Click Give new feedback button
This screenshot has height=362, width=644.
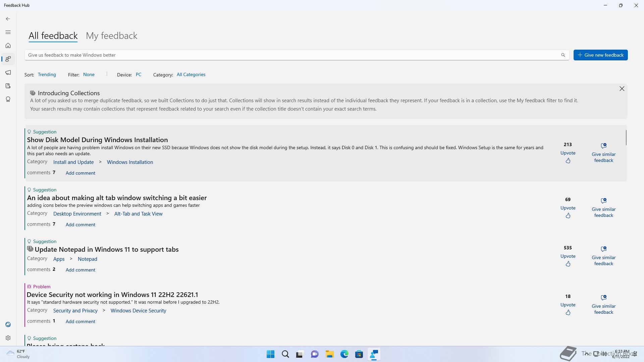(600, 55)
